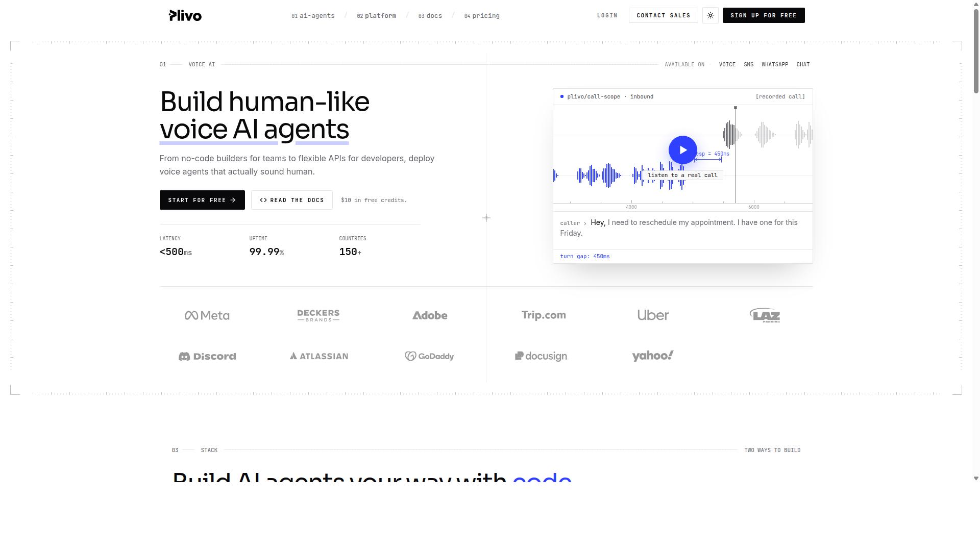Click the 'listen to a real call' tooltip
The image size is (980, 551).
tap(682, 175)
